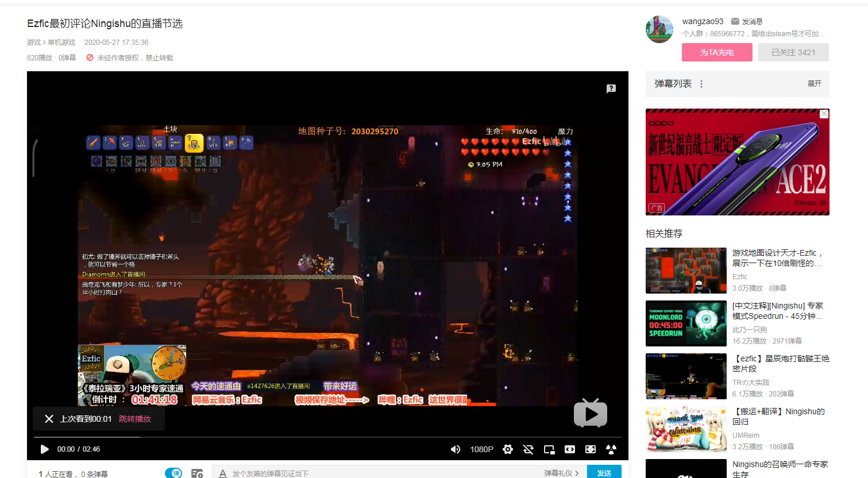Open [中文注释][Ningishu] 专家模式Speedrun title
868x478 pixels.
click(x=778, y=311)
